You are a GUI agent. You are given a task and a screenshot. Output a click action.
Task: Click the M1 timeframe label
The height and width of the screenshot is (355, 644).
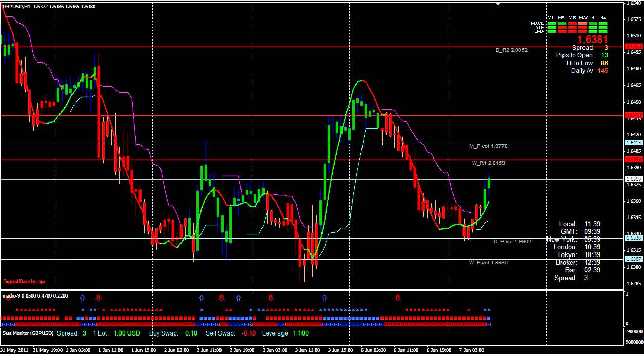coord(550,18)
